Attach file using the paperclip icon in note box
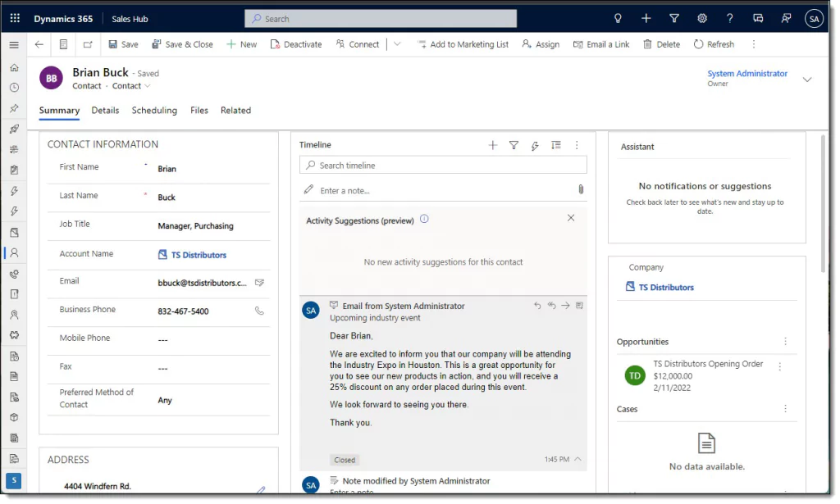 coord(581,189)
